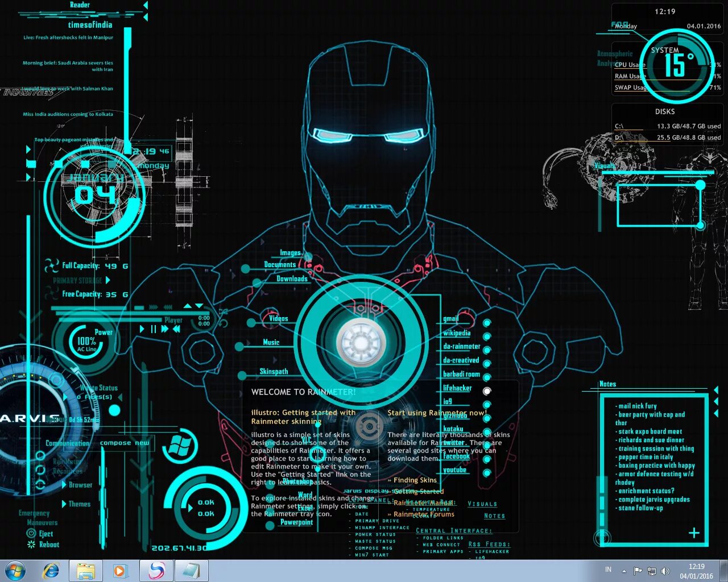Open timesofindia feed title
This screenshot has height=582, width=728.
click(90, 24)
